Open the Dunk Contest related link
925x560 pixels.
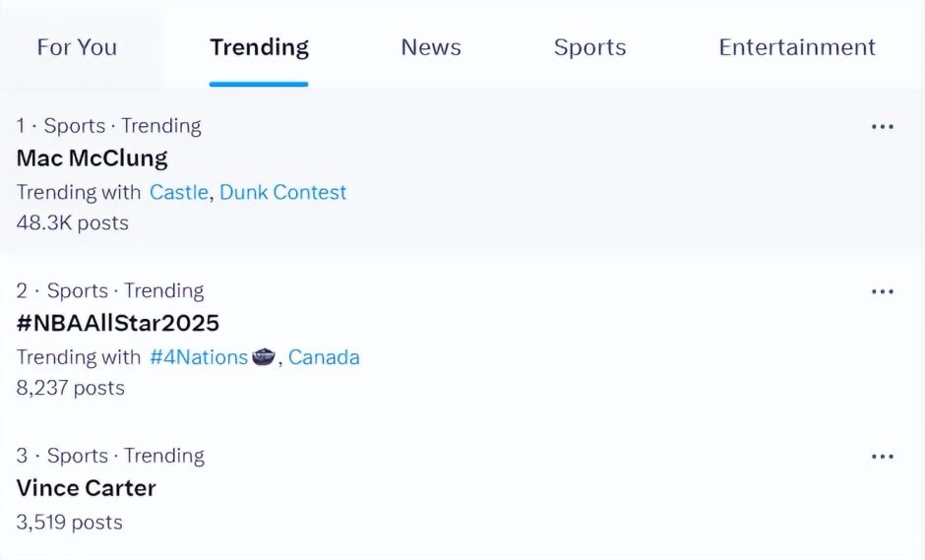(283, 192)
